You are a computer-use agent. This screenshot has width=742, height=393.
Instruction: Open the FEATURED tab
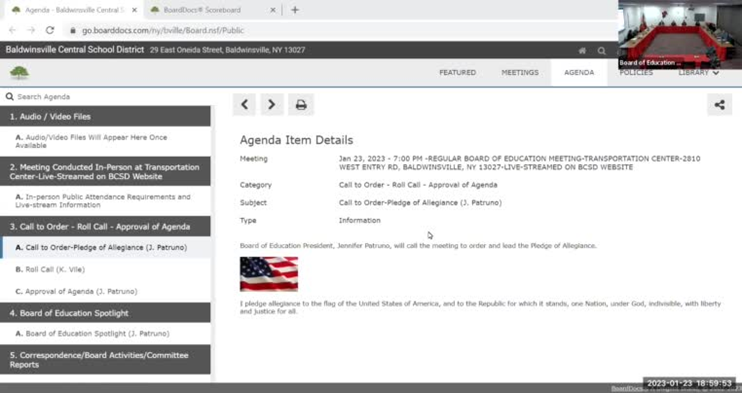[458, 72]
